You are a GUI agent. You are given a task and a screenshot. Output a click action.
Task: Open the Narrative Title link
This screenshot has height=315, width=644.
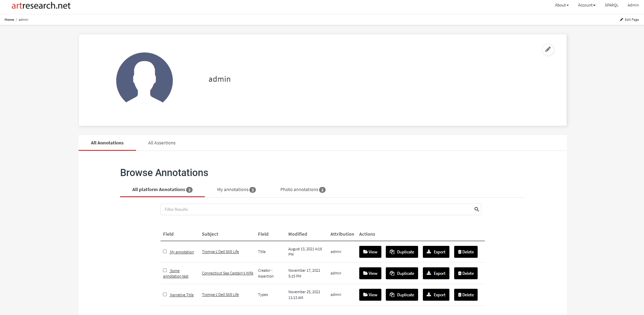click(x=182, y=295)
